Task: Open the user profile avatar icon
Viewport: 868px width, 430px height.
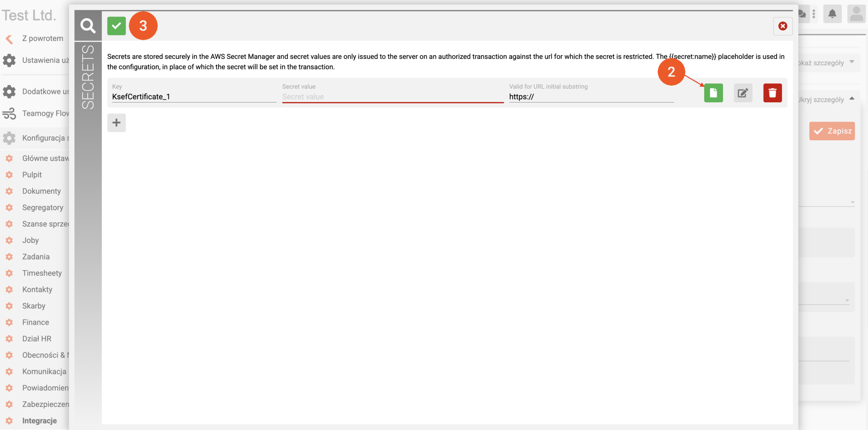Action: (856, 14)
